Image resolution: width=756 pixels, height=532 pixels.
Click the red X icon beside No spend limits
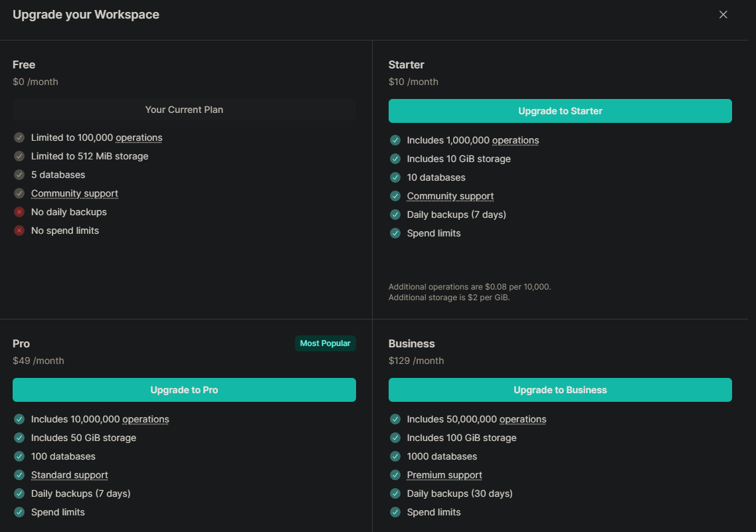19,230
